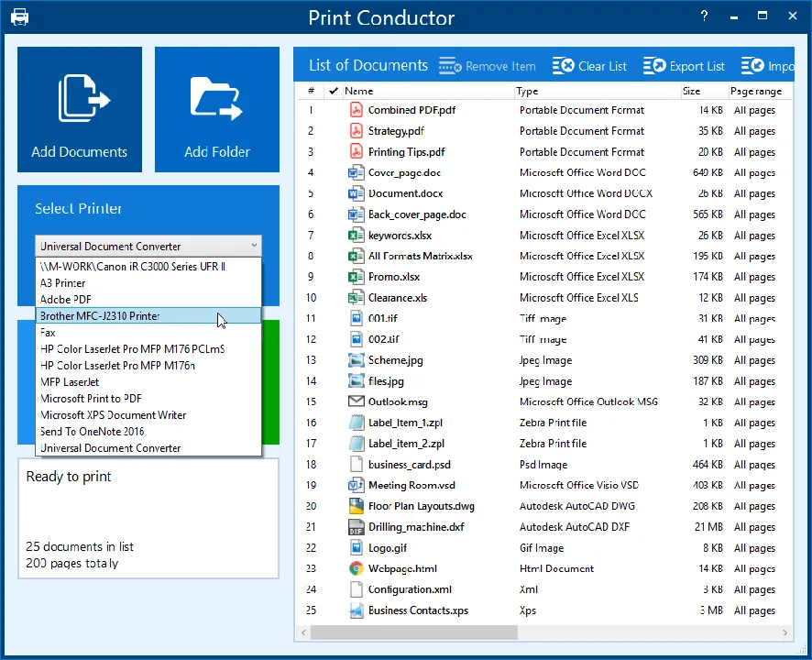Screen dimensions: 812x660
Task: Click the Clear List icon
Action: 563,66
